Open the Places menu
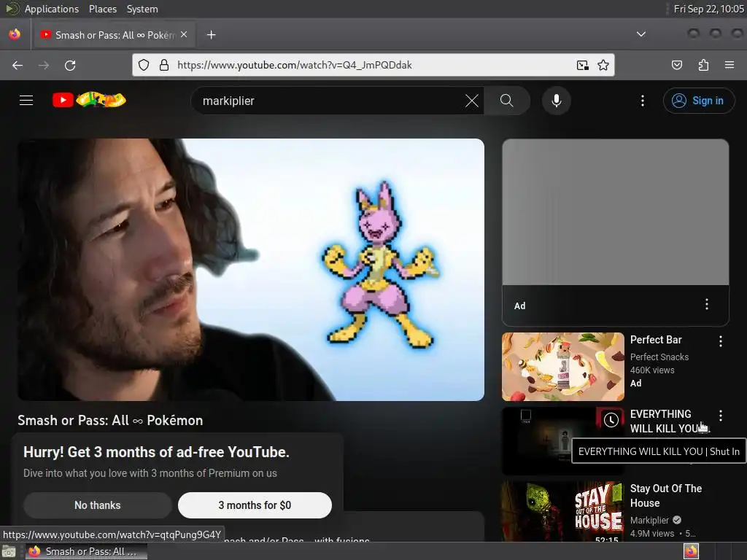747x560 pixels. pyautogui.click(x=102, y=9)
